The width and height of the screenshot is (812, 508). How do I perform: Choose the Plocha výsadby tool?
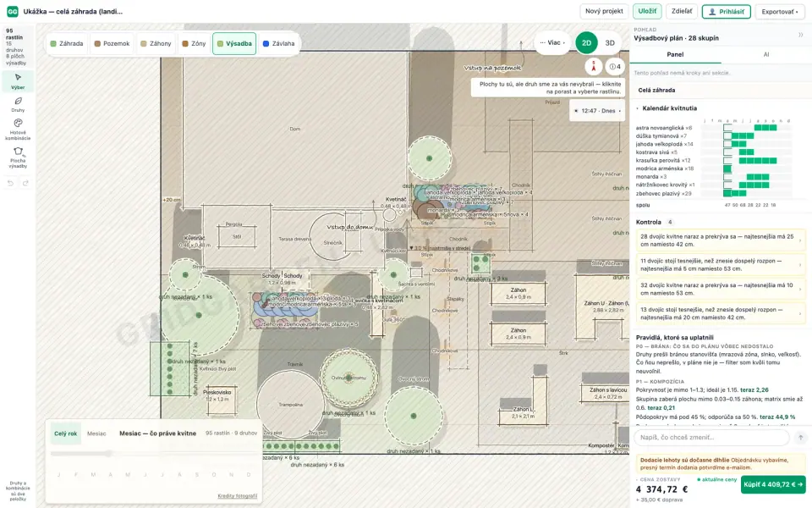pos(18,157)
